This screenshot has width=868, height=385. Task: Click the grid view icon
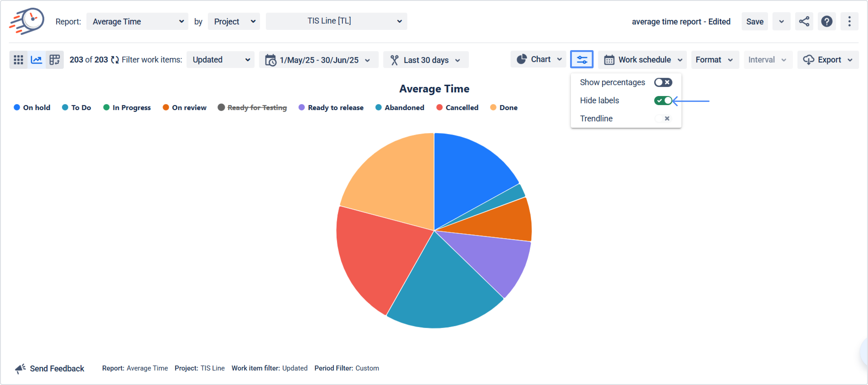(x=18, y=60)
